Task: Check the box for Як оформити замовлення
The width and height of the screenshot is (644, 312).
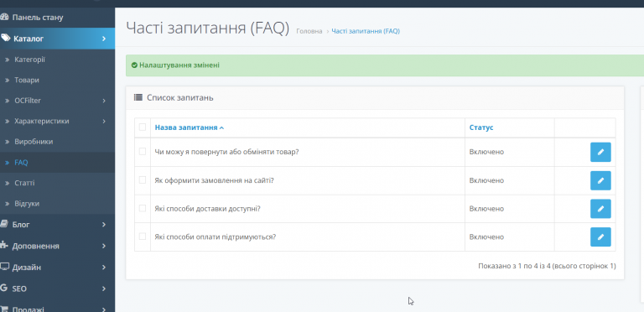Action: point(143,179)
